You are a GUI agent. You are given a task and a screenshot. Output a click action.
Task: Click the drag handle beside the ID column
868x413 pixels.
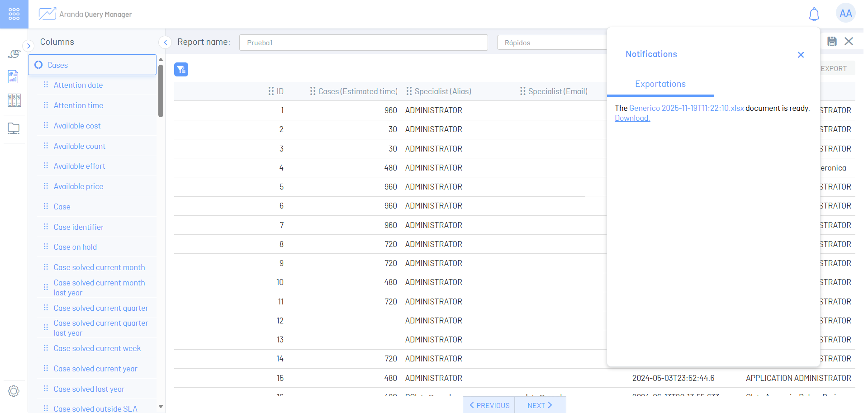point(271,91)
